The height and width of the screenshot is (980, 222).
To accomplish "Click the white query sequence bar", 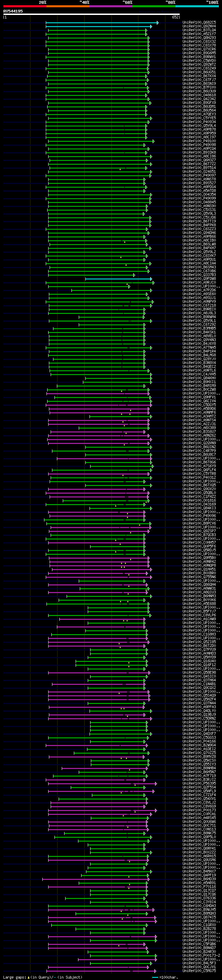I will tap(92, 15).
